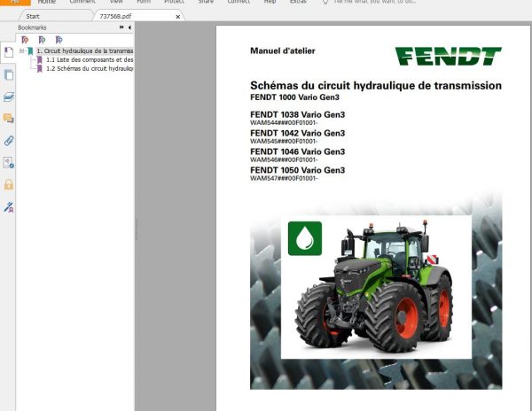The width and height of the screenshot is (532, 411).
Task: Click the 'Bookmarks' panel title
Action: pyautogui.click(x=32, y=27)
